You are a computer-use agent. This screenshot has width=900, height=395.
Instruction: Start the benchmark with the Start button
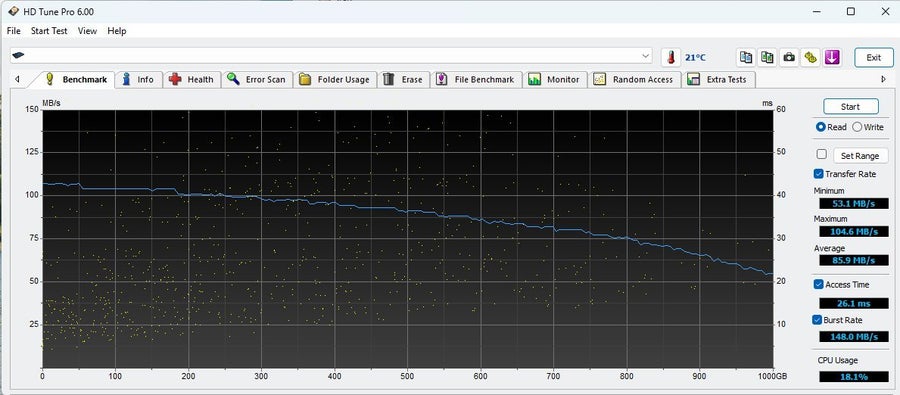click(851, 107)
